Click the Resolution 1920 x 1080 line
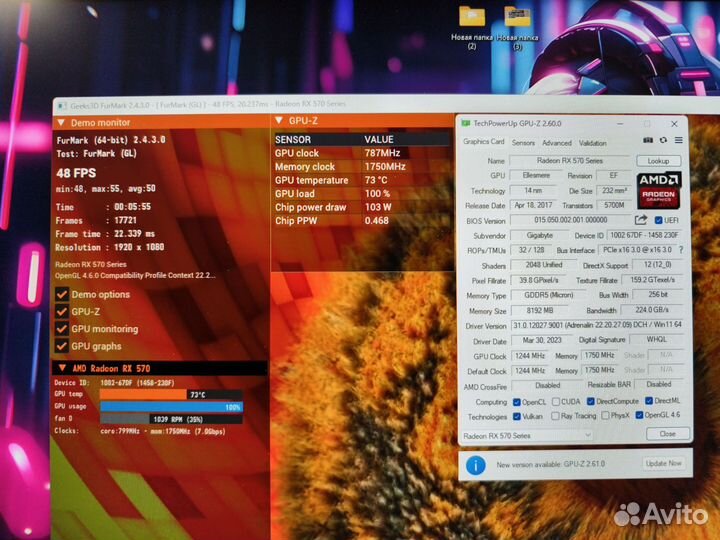This screenshot has height=540, width=720. (109, 248)
